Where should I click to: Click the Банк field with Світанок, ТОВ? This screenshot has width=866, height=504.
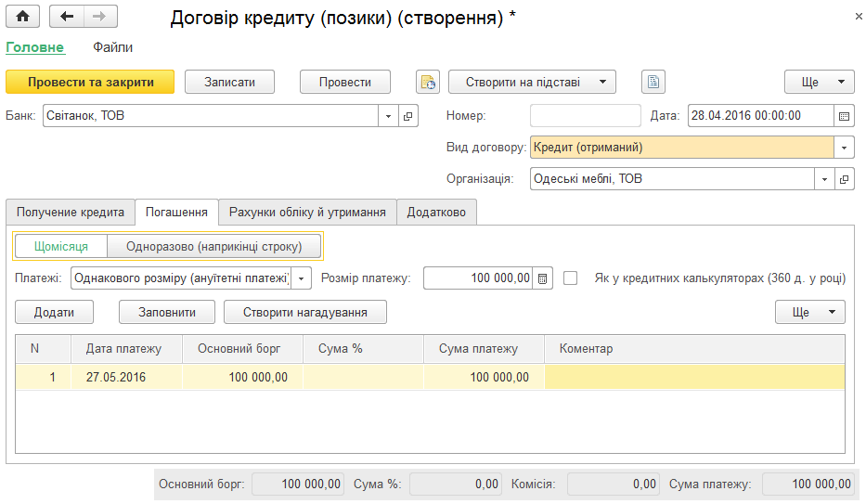[211, 116]
